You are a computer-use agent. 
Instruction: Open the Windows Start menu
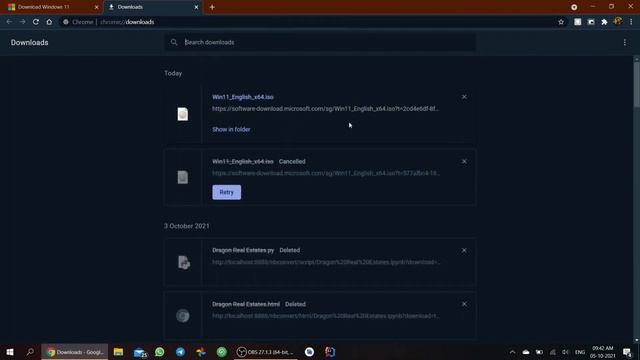point(10,352)
